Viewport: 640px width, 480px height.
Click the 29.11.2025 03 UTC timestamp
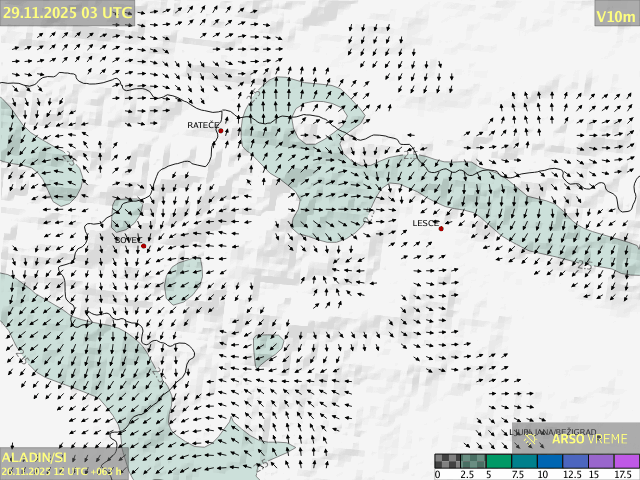coord(67,13)
